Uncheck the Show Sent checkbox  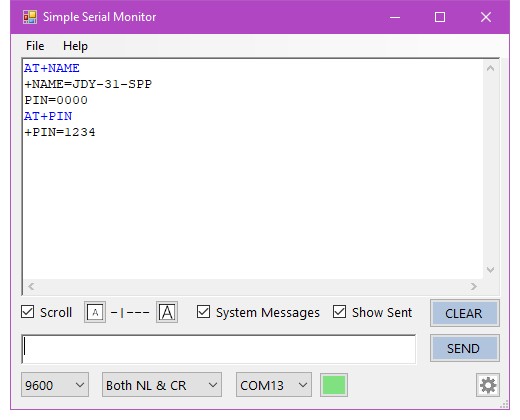coord(339,312)
